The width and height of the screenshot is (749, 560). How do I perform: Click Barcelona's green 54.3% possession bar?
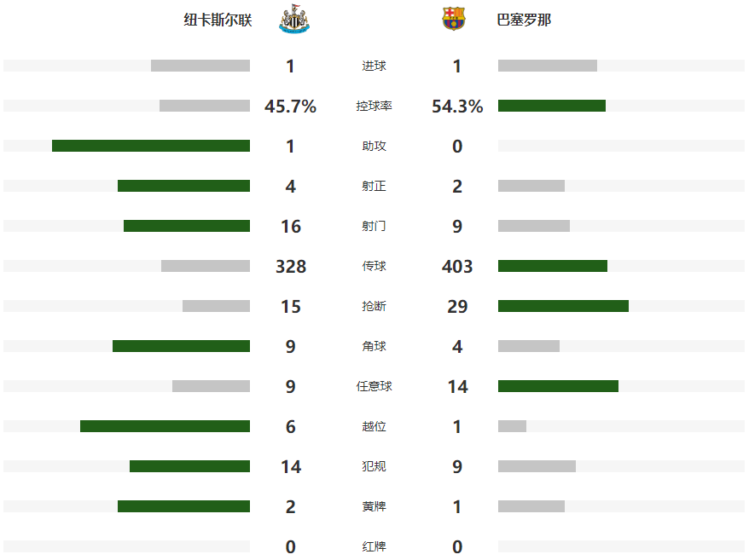(551, 106)
